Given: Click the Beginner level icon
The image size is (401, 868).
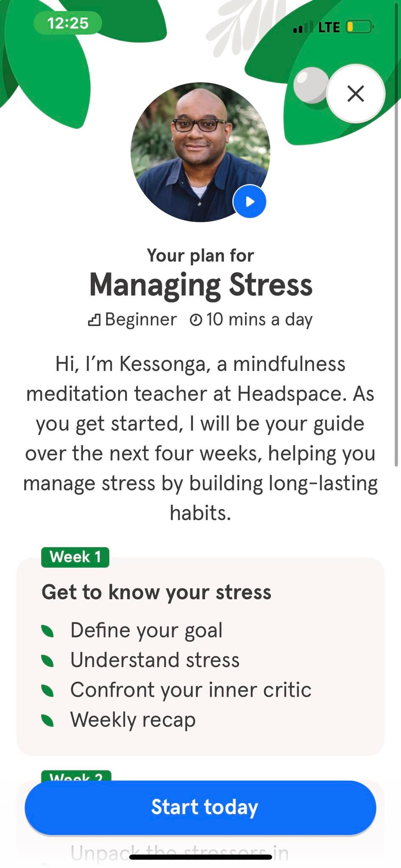Looking at the screenshot, I should click(x=94, y=319).
